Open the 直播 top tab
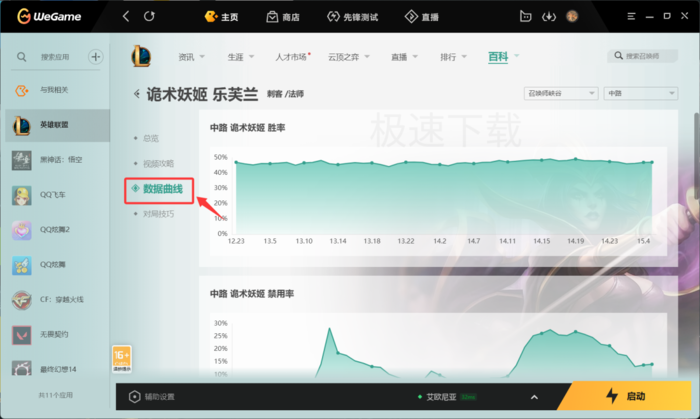This screenshot has width=700, height=419. point(422,17)
